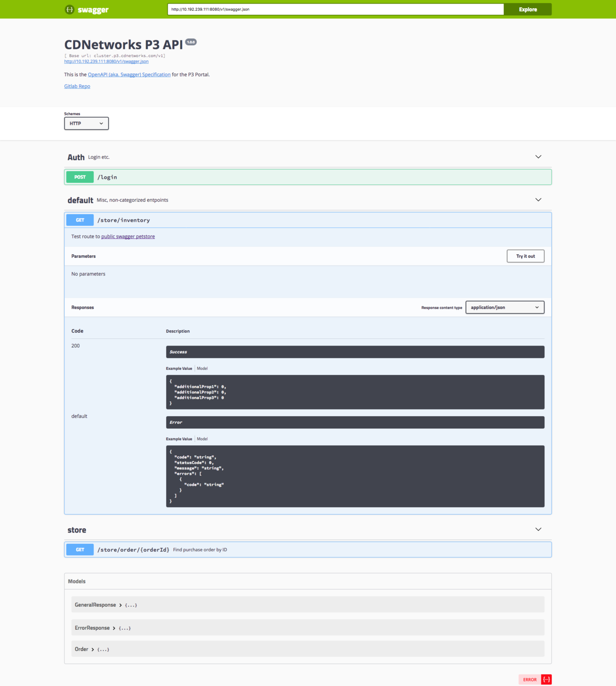Open the OpenAPI Specification link
This screenshot has width=616, height=686.
click(x=129, y=75)
